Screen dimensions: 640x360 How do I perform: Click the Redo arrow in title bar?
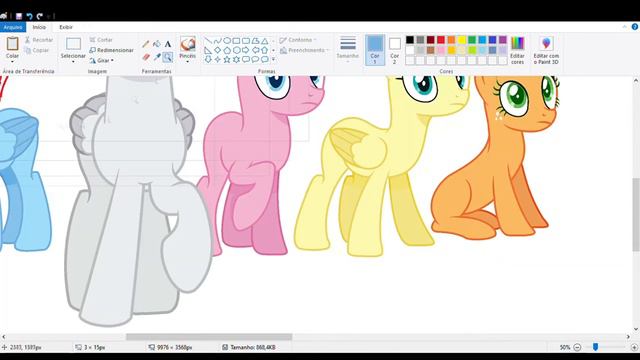click(x=40, y=16)
